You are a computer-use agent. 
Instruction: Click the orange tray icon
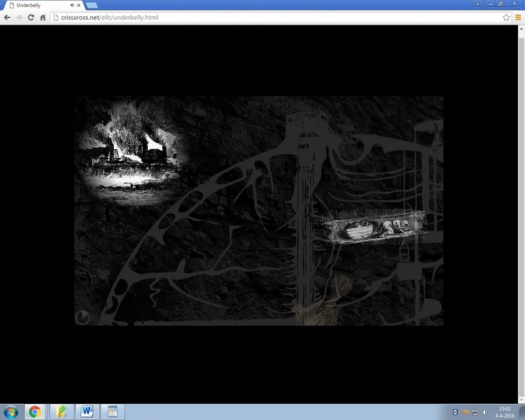point(465,412)
